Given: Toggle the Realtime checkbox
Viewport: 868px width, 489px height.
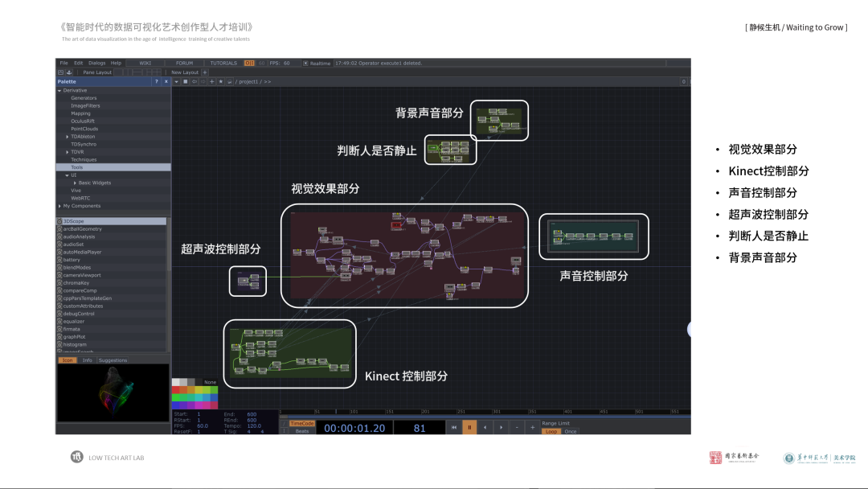Looking at the screenshot, I should pyautogui.click(x=305, y=63).
